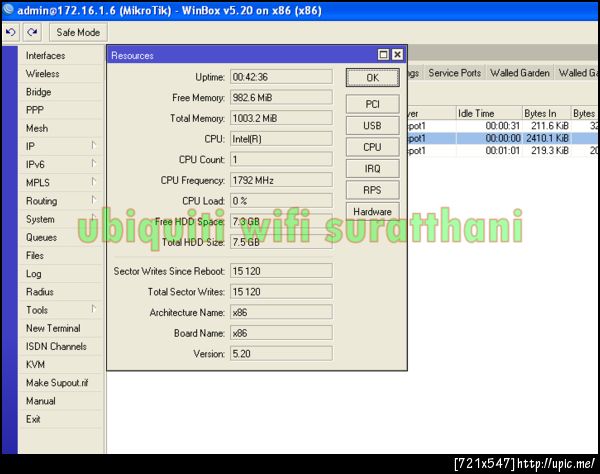
Task: Click the CPU Frequency field 1792 MHz
Action: 281,180
